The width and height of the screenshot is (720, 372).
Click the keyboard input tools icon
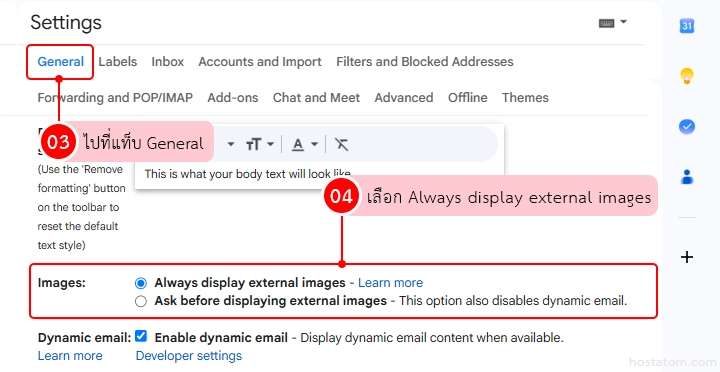coord(606,23)
